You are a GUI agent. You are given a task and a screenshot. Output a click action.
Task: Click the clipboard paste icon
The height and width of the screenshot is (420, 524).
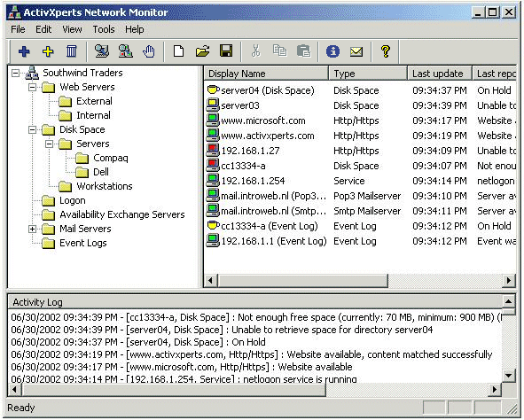(304, 51)
